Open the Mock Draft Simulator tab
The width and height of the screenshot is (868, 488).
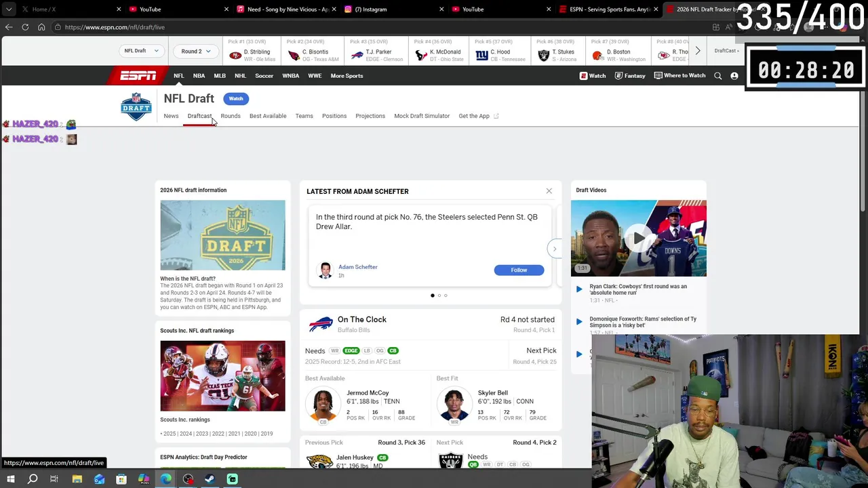pos(422,116)
